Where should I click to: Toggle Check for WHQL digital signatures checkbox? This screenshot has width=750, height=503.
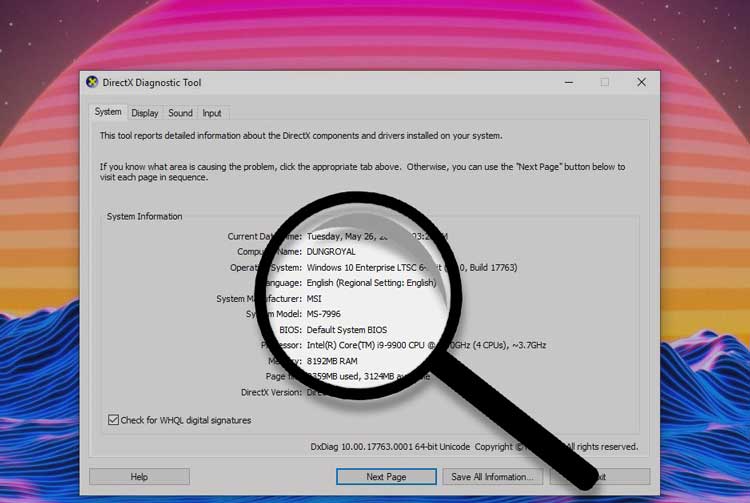point(113,420)
